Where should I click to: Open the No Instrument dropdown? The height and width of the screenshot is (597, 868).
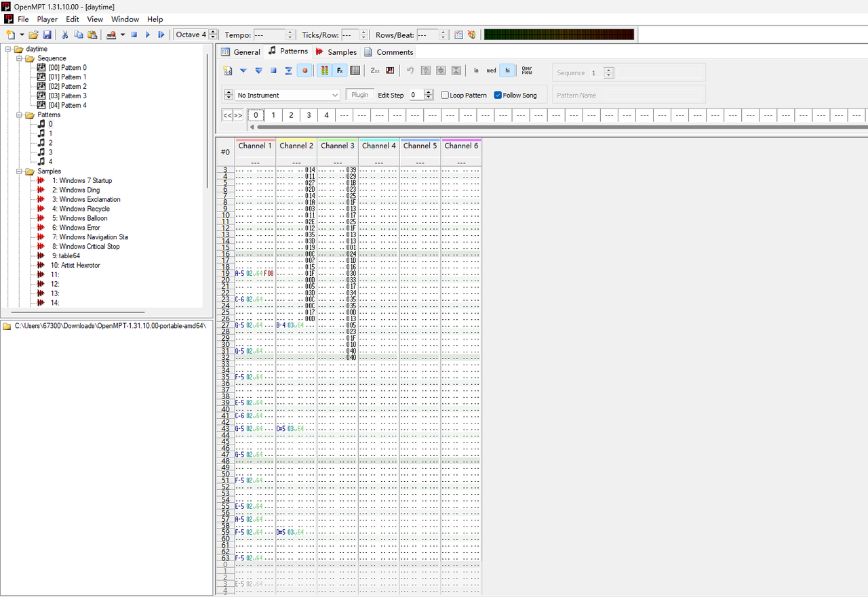[x=288, y=96]
